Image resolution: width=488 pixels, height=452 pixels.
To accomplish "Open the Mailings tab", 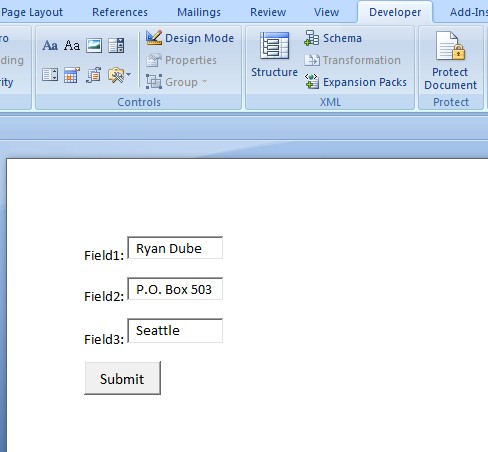I will (x=199, y=12).
